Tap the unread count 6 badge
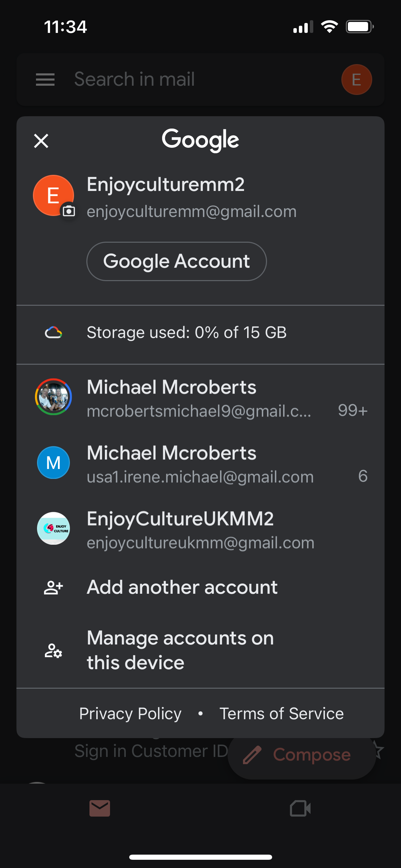Screen dimensions: 401x868 pyautogui.click(x=363, y=476)
